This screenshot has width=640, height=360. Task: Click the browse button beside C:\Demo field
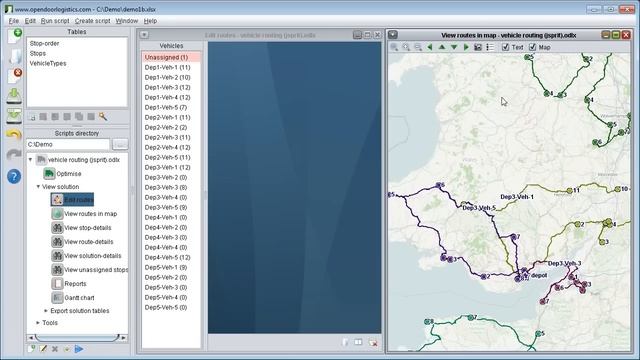click(120, 144)
